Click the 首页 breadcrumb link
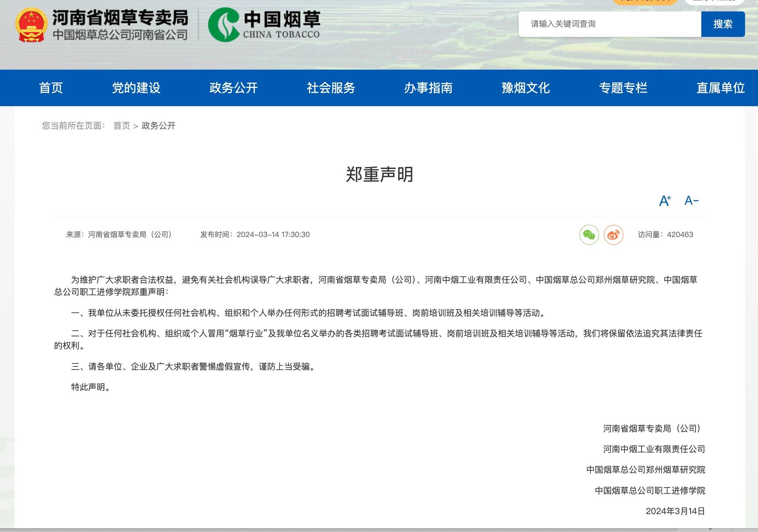This screenshot has height=532, width=758. pos(122,126)
